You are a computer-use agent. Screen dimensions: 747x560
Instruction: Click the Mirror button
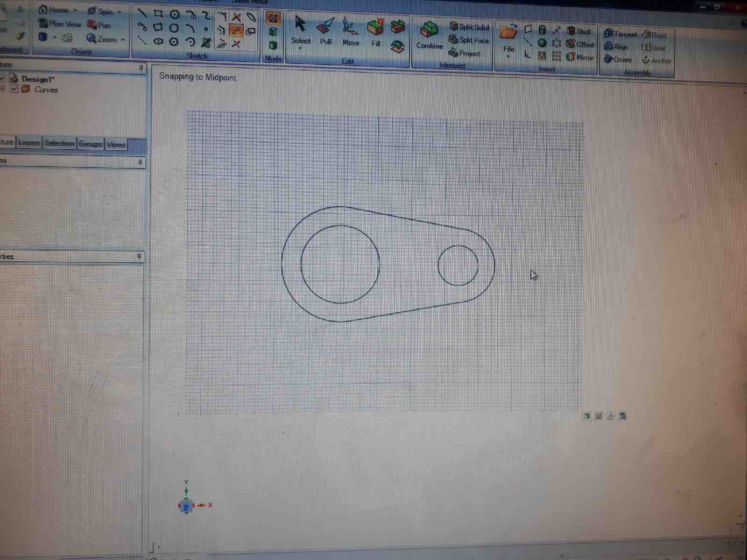(x=580, y=57)
